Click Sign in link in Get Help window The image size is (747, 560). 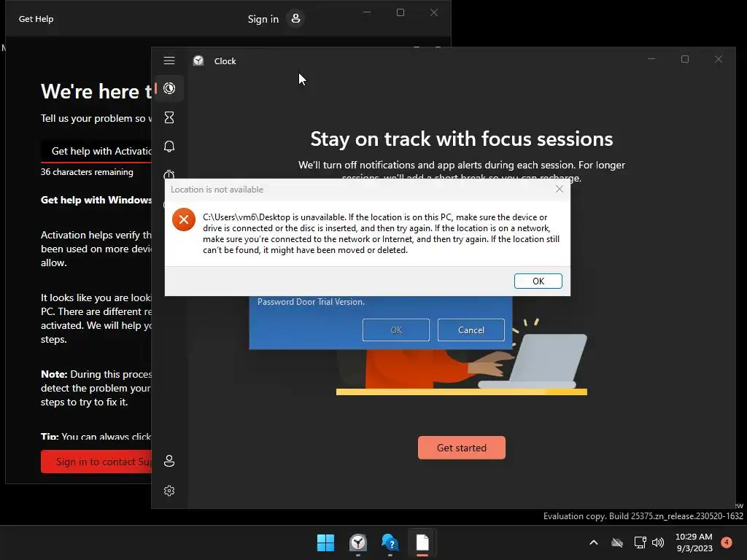point(263,19)
